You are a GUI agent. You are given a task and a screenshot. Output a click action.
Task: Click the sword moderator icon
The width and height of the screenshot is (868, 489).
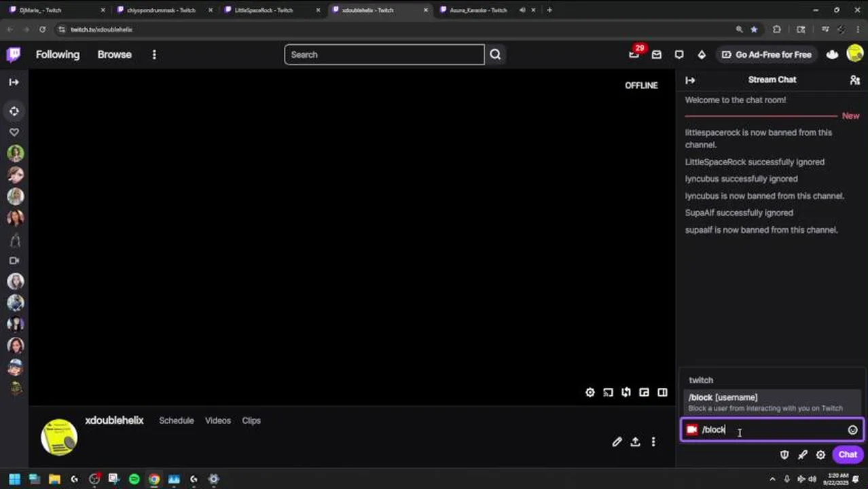[803, 455]
